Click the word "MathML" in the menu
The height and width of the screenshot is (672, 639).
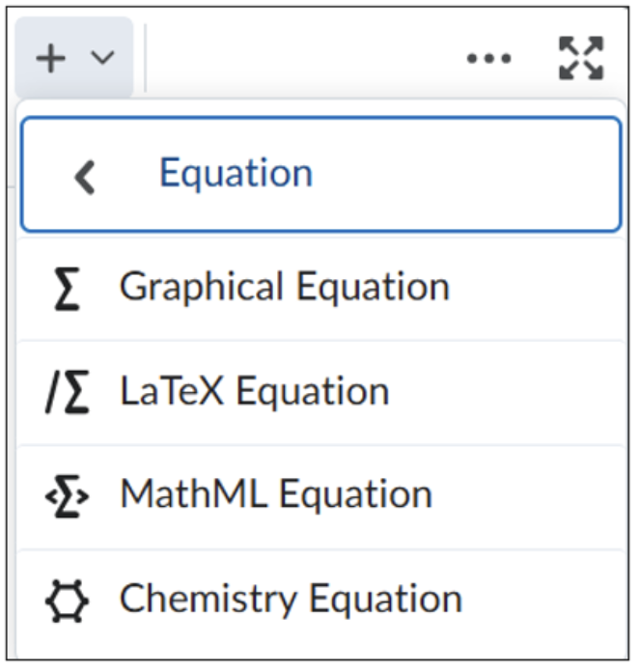pos(194,494)
